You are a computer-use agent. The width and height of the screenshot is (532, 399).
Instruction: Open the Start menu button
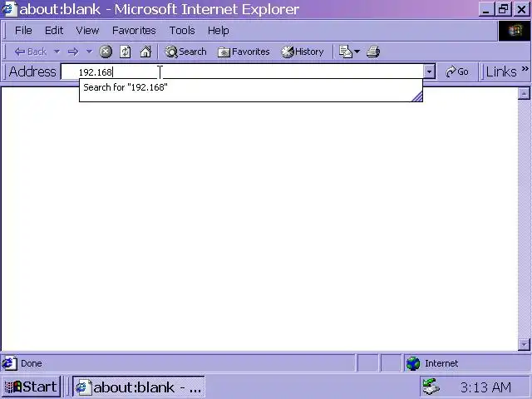coord(31,387)
